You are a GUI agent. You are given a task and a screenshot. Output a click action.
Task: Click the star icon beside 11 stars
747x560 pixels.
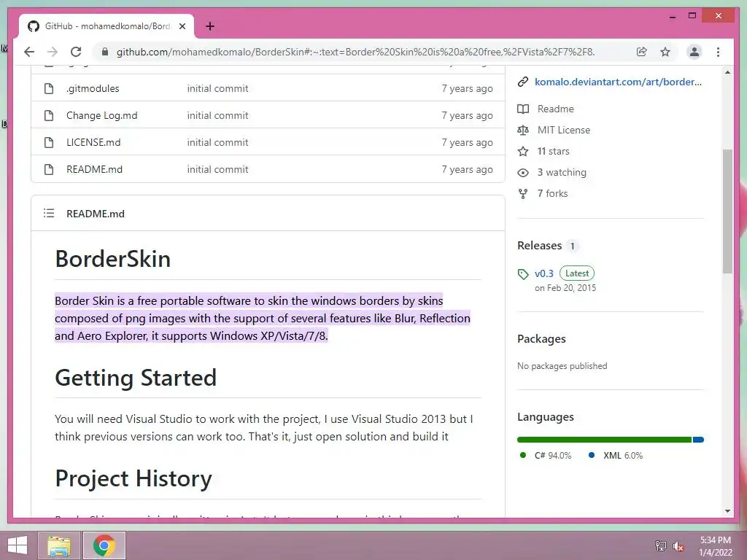[x=522, y=152]
